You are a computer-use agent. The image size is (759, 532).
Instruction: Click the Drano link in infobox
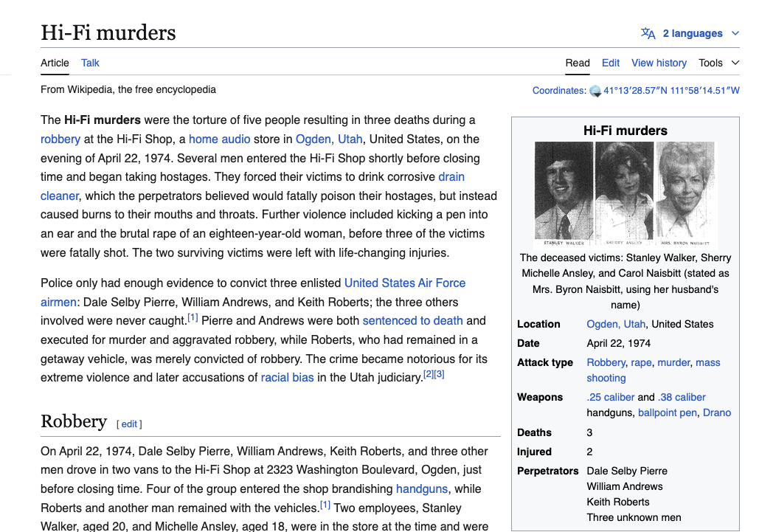716,412
